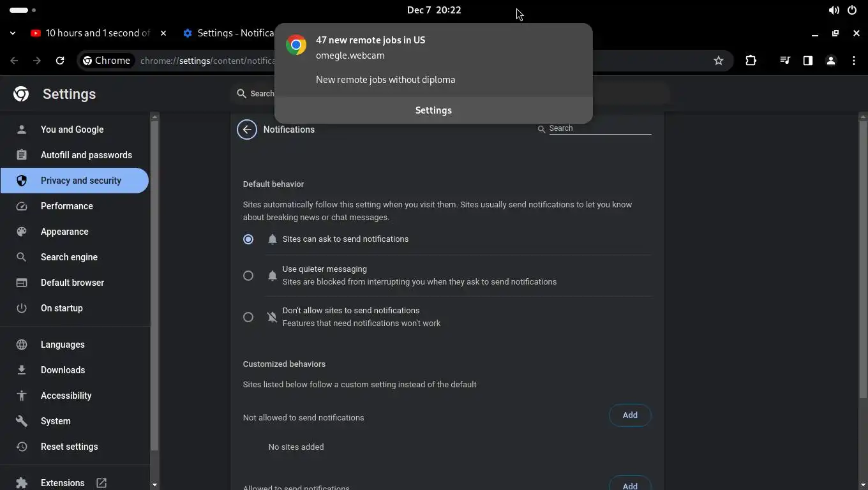Open the Chrome three-dot menu
Image resolution: width=868 pixels, height=490 pixels.
854,61
